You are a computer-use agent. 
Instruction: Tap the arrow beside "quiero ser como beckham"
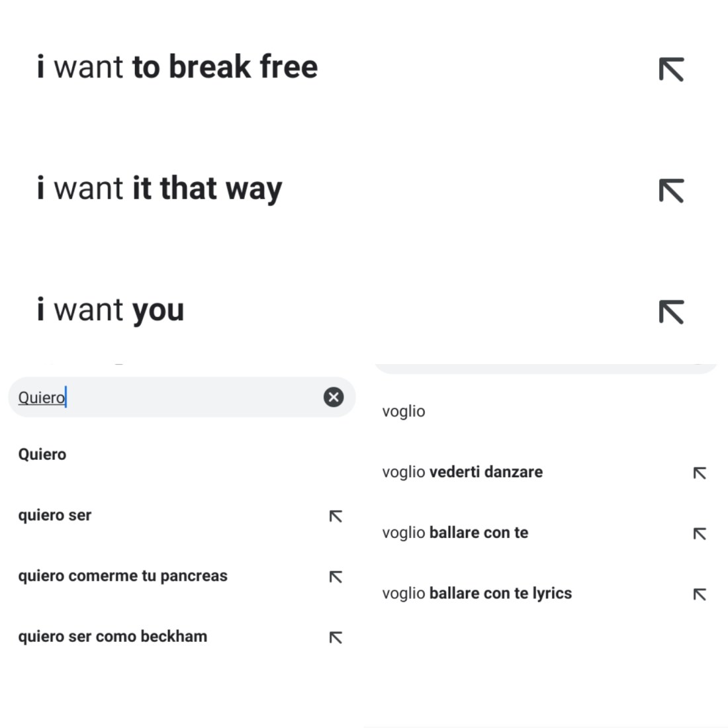[x=336, y=637]
